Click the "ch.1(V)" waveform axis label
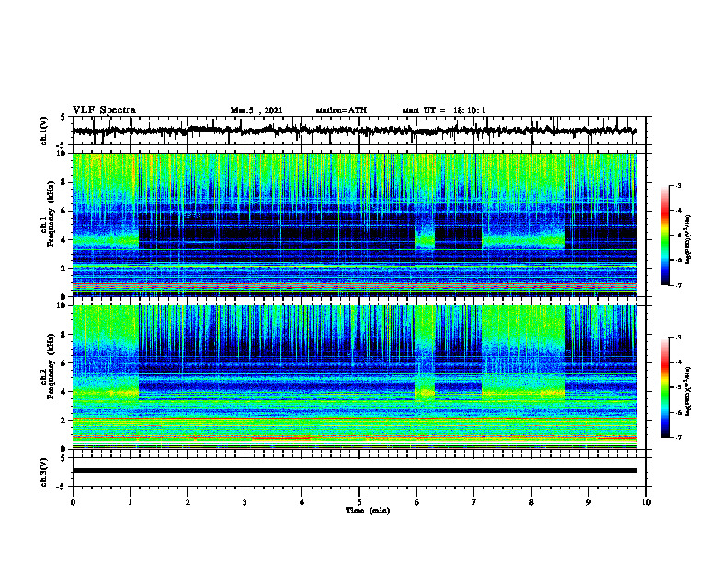728x563 pixels. pos(44,131)
